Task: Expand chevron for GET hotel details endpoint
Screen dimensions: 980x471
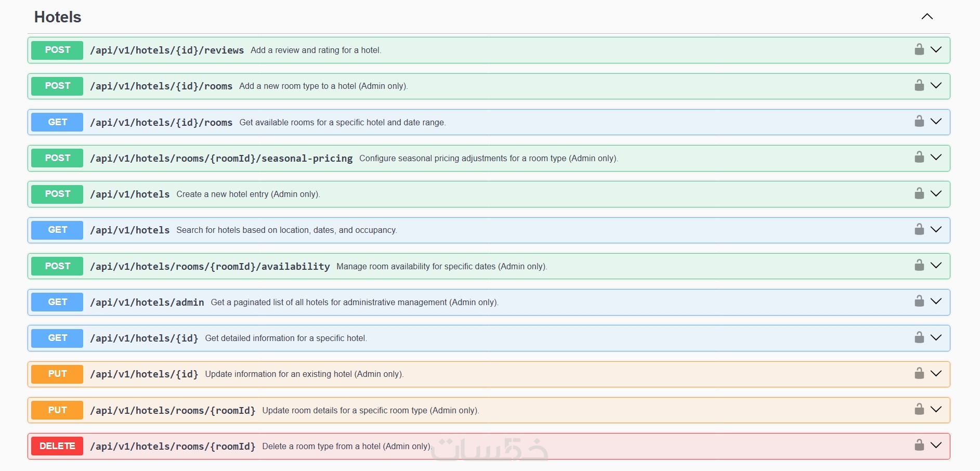Action: pyautogui.click(x=936, y=337)
